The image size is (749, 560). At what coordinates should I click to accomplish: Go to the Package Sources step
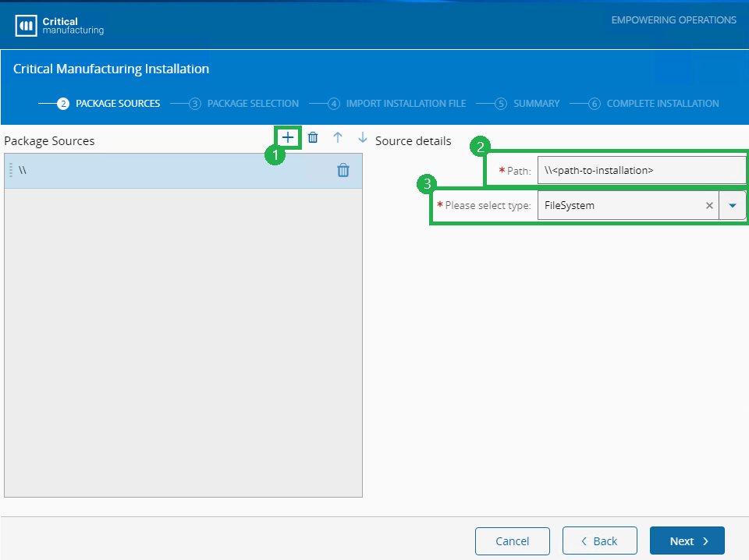point(109,104)
